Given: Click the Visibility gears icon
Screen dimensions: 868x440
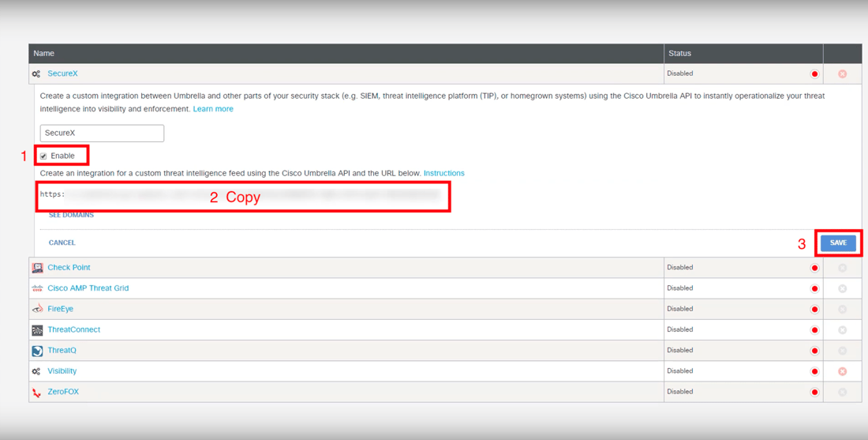Looking at the screenshot, I should [x=36, y=371].
